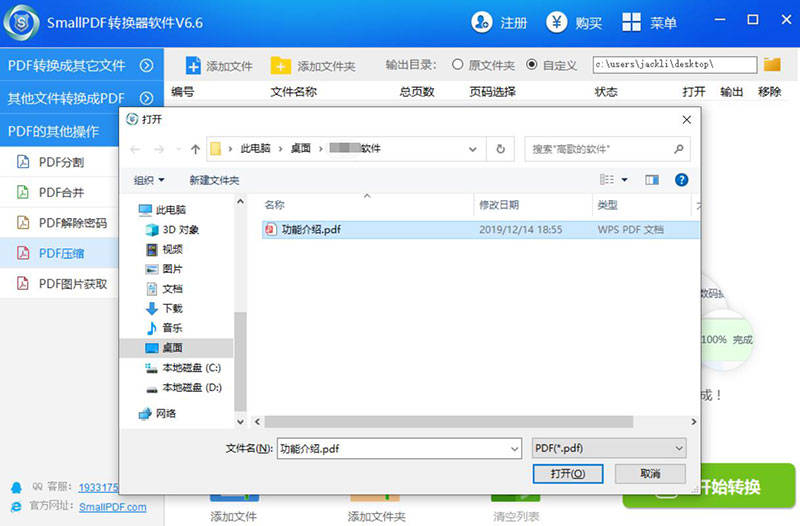
Task: Click the QQ 客服 number link
Action: click(98, 487)
